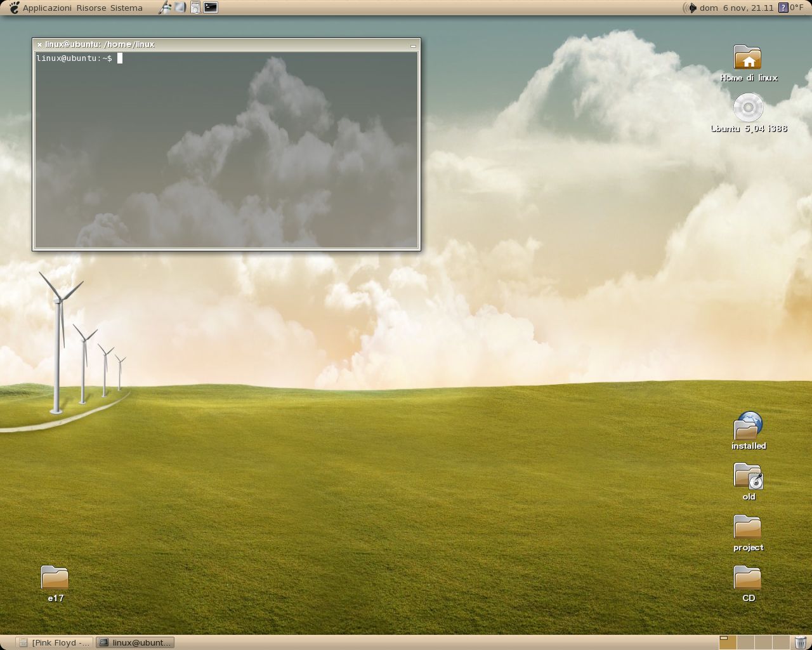The width and height of the screenshot is (812, 650).
Task: Open the Home di linux folder
Action: (x=749, y=63)
